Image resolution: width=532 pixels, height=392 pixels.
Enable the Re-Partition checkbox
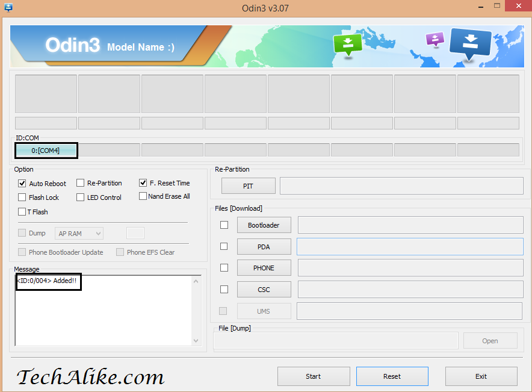(81, 183)
